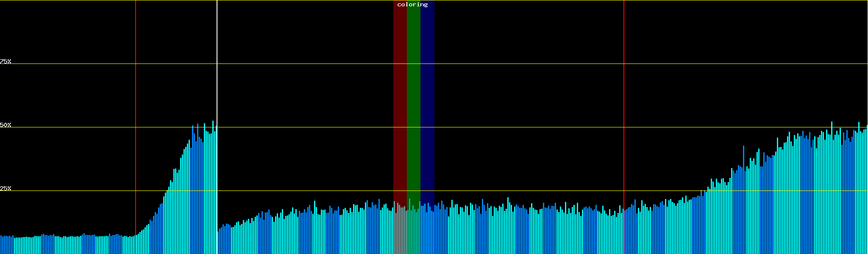
Task: Click the 50% axis label
Action: pyautogui.click(x=6, y=125)
